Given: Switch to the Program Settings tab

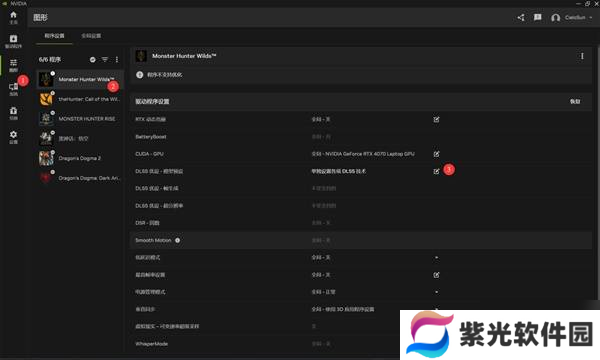Looking at the screenshot, I should click(54, 36).
